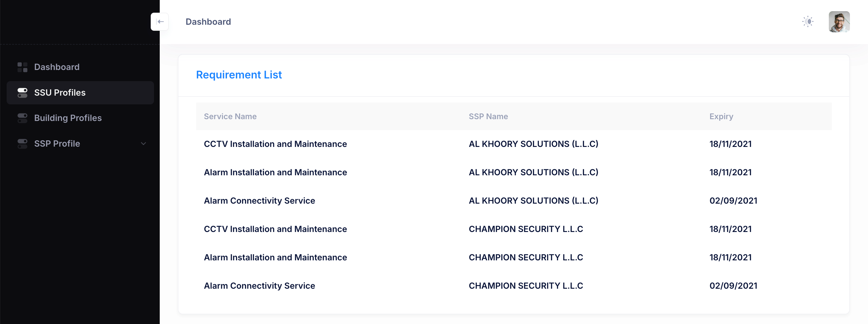Open the Requirement List heading link

pyautogui.click(x=239, y=75)
